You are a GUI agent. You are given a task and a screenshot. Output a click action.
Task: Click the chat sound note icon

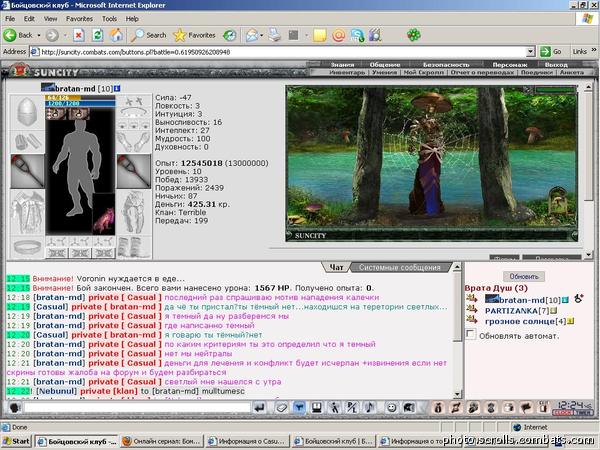[369, 408]
